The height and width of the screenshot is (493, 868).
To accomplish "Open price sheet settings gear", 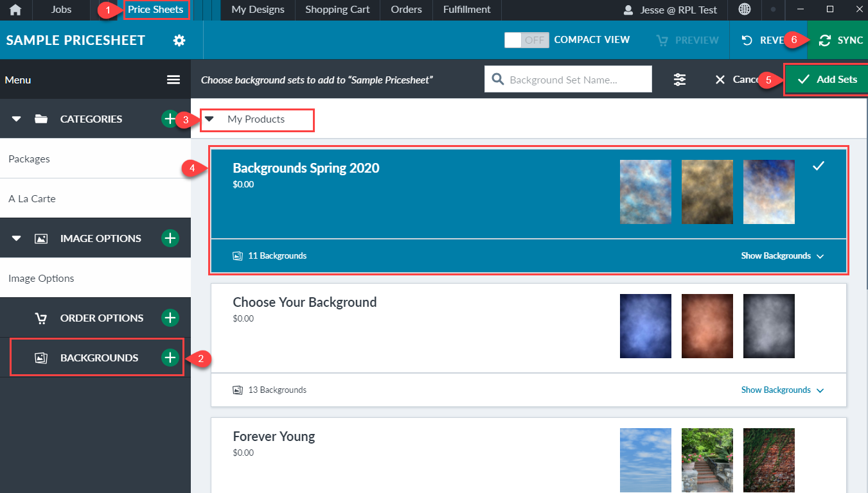I will click(179, 40).
